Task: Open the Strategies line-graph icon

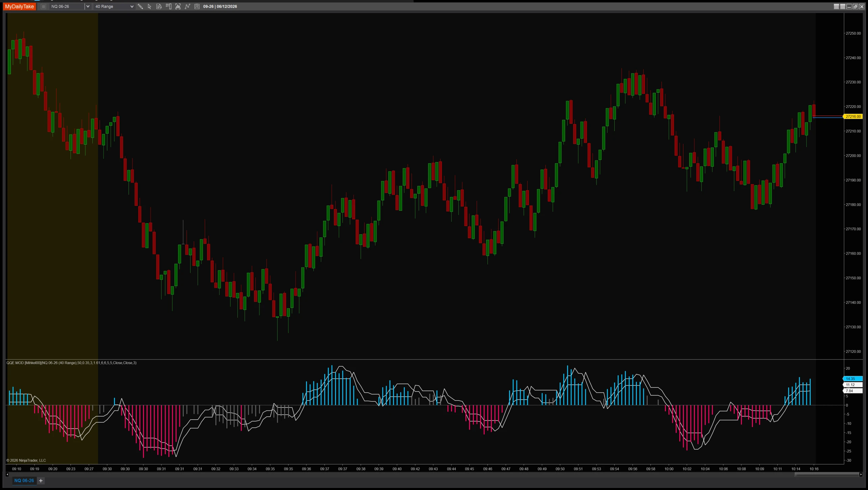Action: click(x=188, y=6)
